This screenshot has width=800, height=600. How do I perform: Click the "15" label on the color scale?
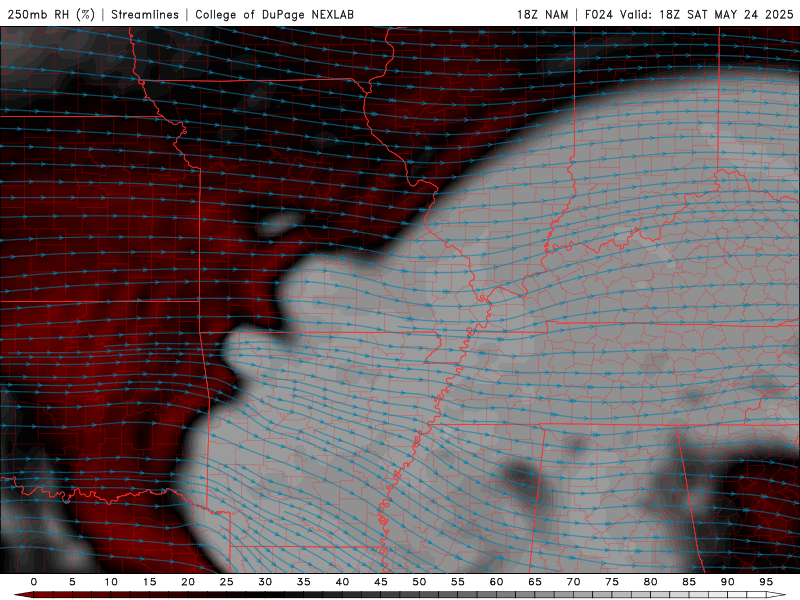(x=149, y=582)
